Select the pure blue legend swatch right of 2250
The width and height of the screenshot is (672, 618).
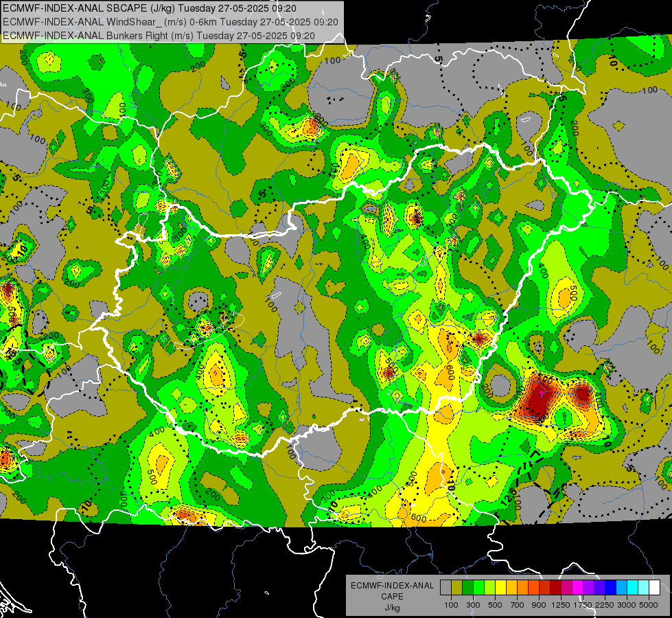611,588
